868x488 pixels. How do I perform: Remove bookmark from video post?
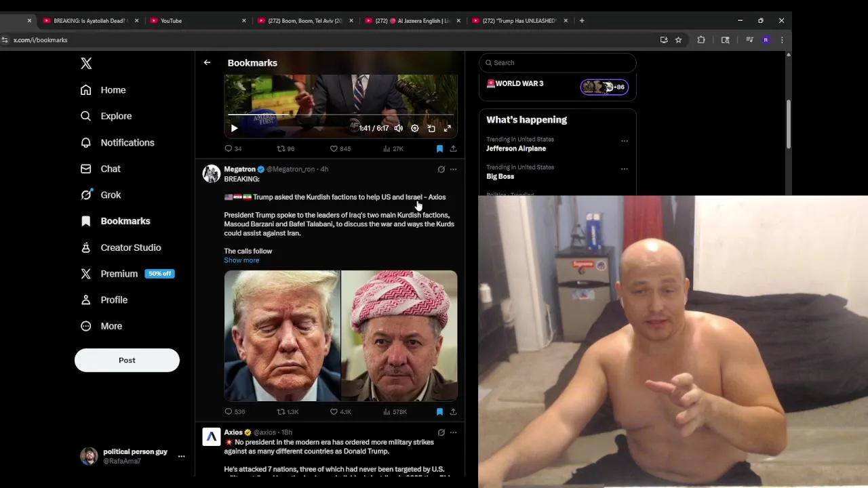point(439,148)
